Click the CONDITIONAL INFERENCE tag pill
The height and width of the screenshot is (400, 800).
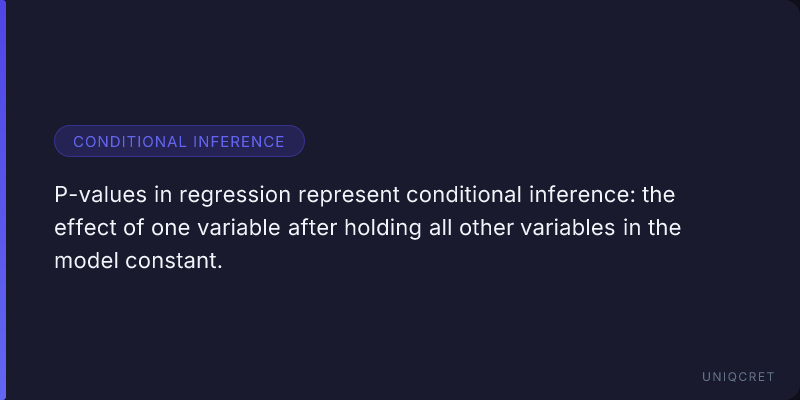[x=179, y=141]
